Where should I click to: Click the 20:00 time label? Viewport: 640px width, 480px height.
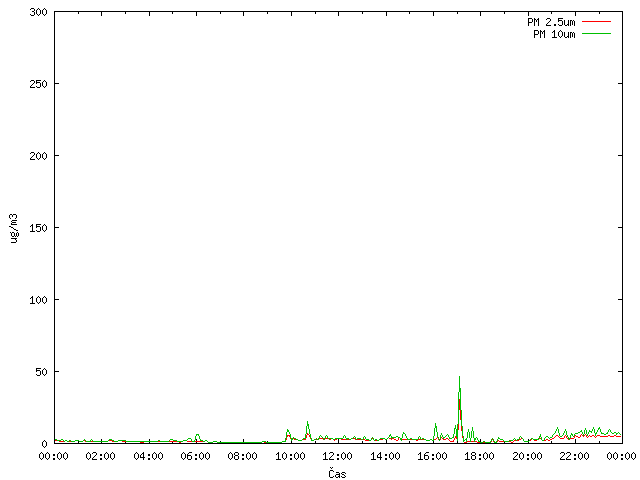click(527, 456)
